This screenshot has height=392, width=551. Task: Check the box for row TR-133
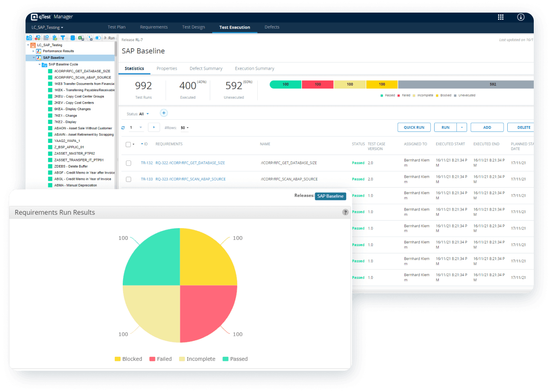pos(129,179)
